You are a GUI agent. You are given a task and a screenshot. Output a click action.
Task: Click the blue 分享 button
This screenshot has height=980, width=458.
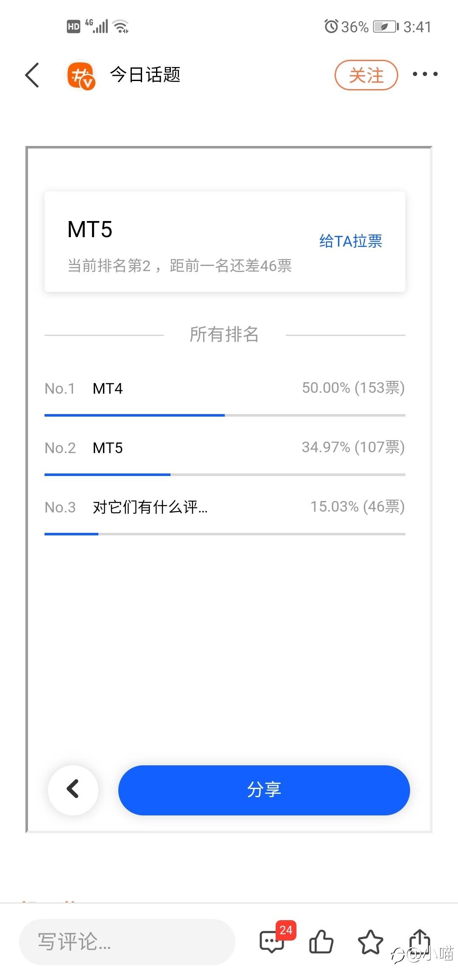[x=264, y=790]
